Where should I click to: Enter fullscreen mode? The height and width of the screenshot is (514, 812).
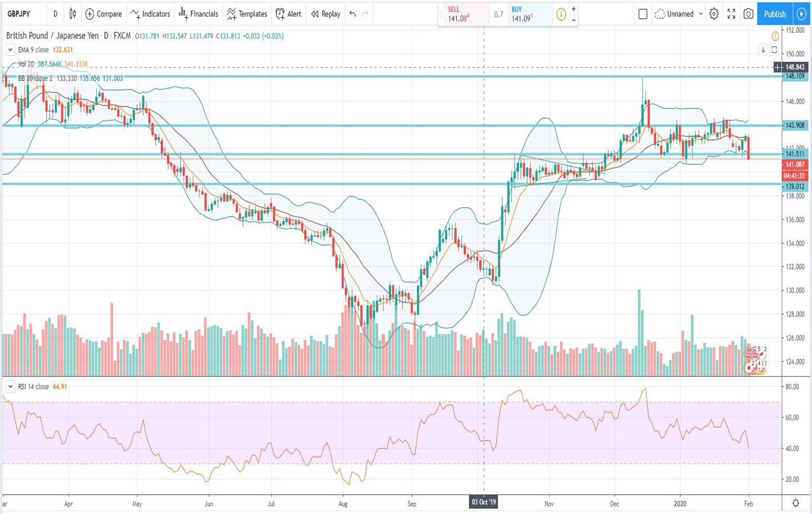click(x=731, y=14)
